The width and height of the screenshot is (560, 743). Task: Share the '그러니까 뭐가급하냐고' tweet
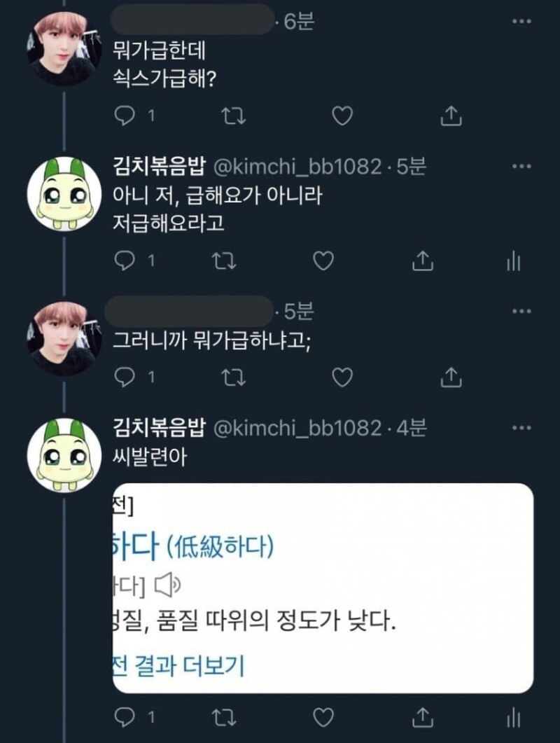click(x=451, y=378)
